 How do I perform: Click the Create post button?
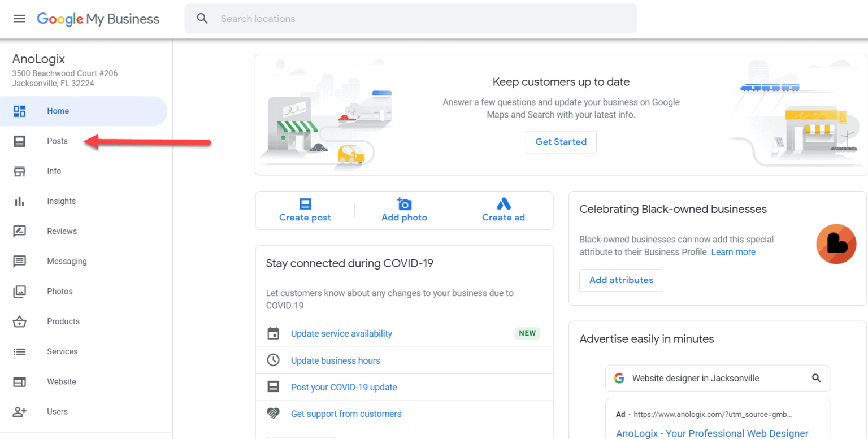click(305, 211)
